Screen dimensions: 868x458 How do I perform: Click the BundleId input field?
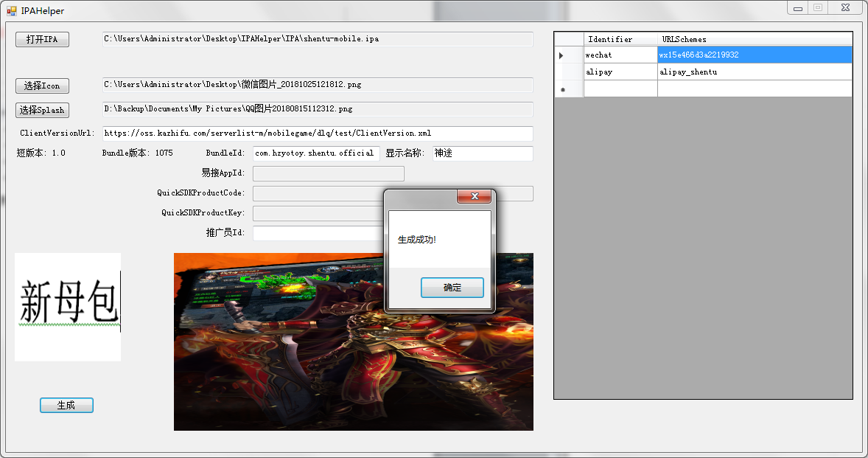(316, 153)
